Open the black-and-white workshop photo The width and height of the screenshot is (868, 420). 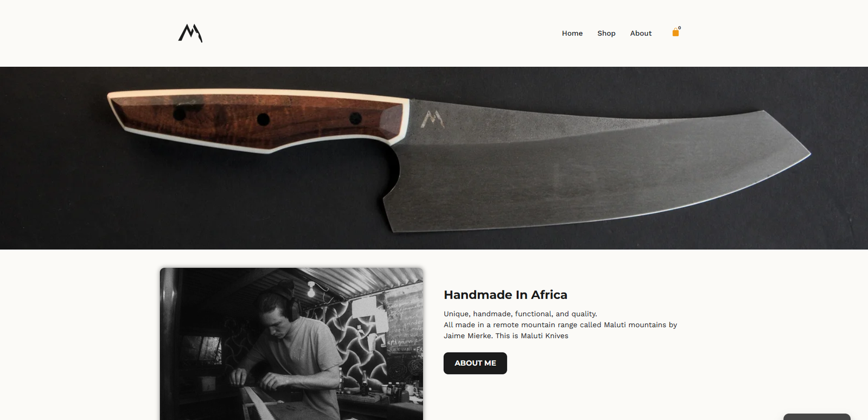tap(291, 343)
